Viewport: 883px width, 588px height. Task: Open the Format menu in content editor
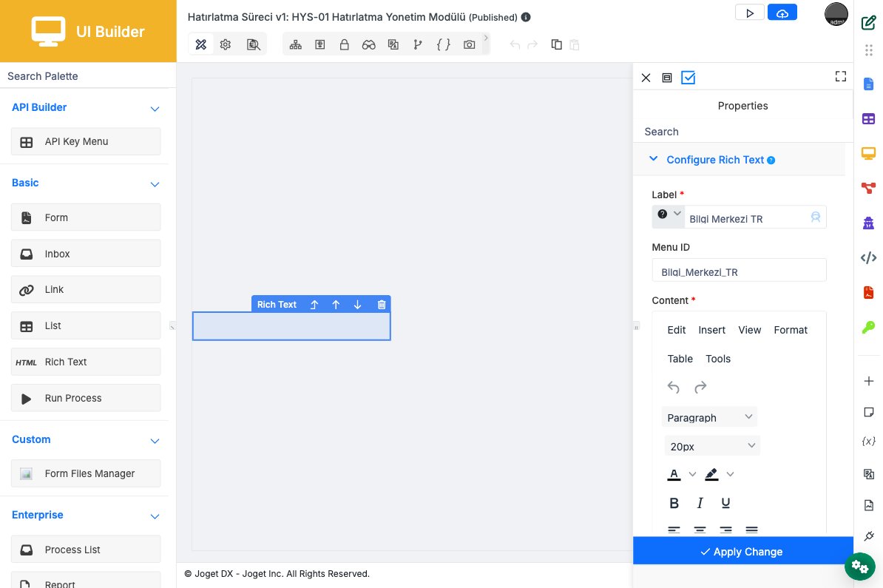click(x=790, y=330)
